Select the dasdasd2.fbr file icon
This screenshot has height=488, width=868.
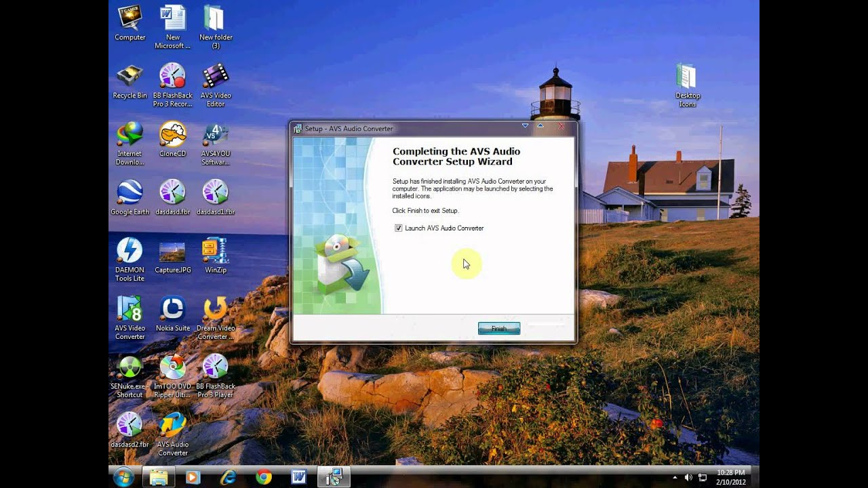point(130,430)
